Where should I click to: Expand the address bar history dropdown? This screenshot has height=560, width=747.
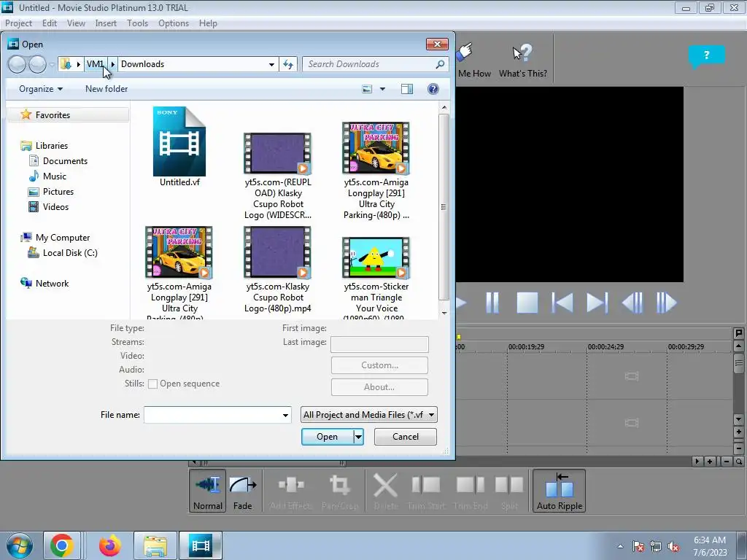tap(271, 64)
